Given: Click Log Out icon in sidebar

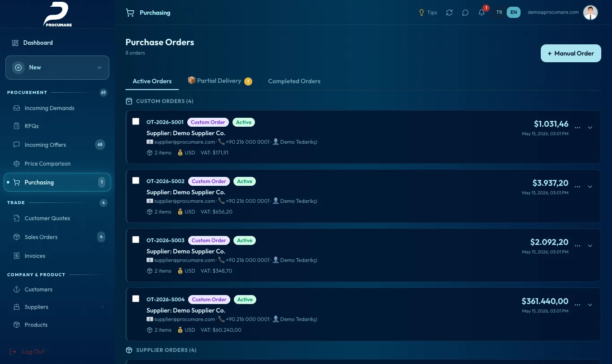Looking at the screenshot, I should point(13,351).
